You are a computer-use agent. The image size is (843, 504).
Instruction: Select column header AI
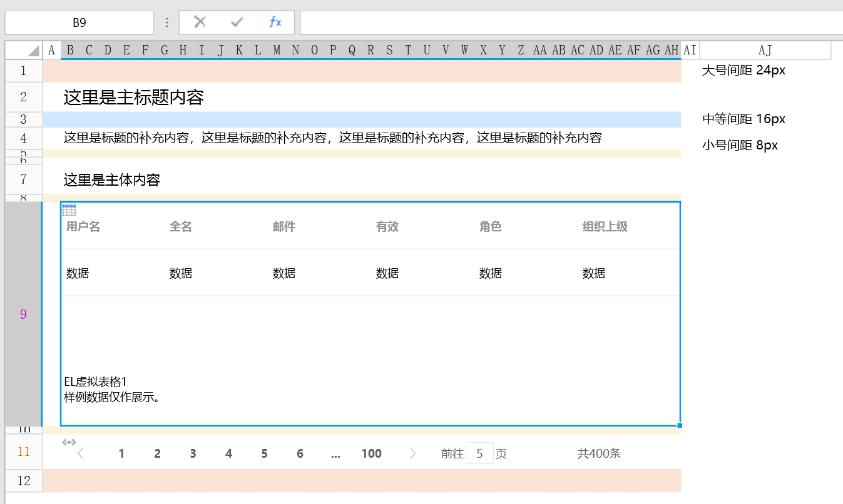[x=690, y=50]
